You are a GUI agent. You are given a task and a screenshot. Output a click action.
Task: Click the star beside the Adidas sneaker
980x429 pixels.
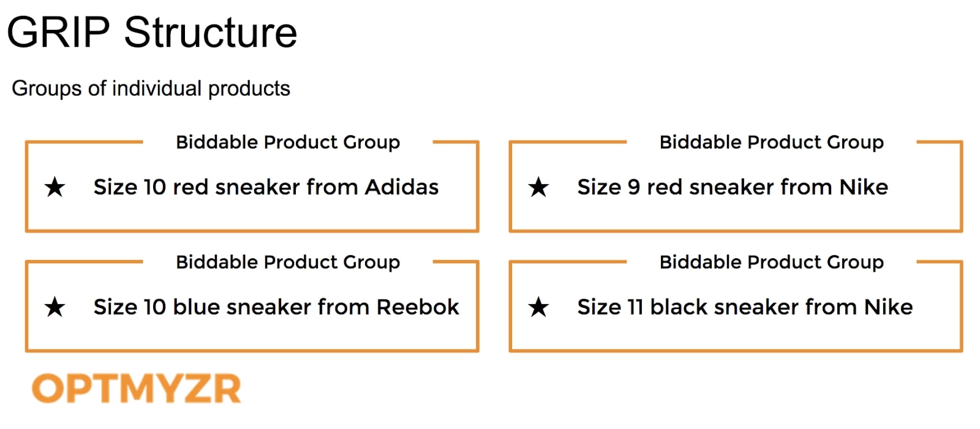(55, 187)
